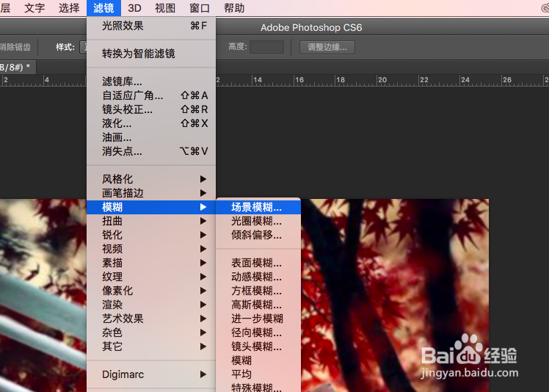Open the 帮助 menu

[x=234, y=7]
